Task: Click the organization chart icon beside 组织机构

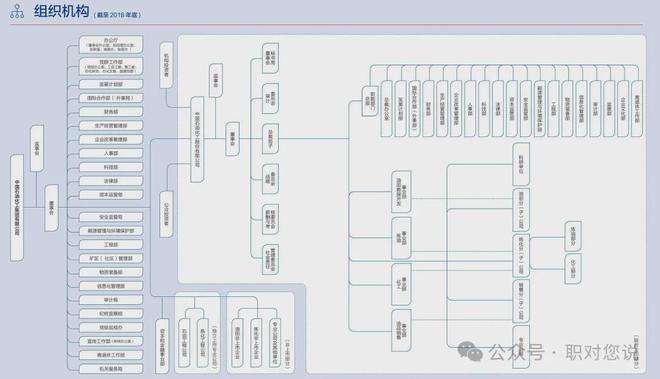Action: point(17,11)
